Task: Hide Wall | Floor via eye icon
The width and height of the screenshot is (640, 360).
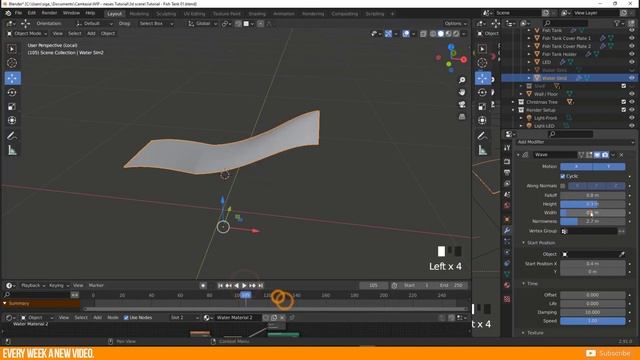Action: pyautogui.click(x=631, y=94)
